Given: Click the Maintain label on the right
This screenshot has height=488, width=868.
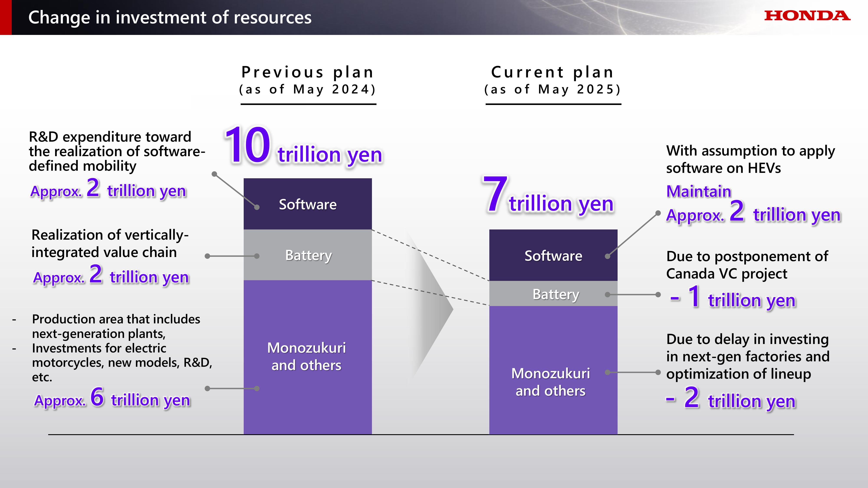Looking at the screenshot, I should [699, 191].
